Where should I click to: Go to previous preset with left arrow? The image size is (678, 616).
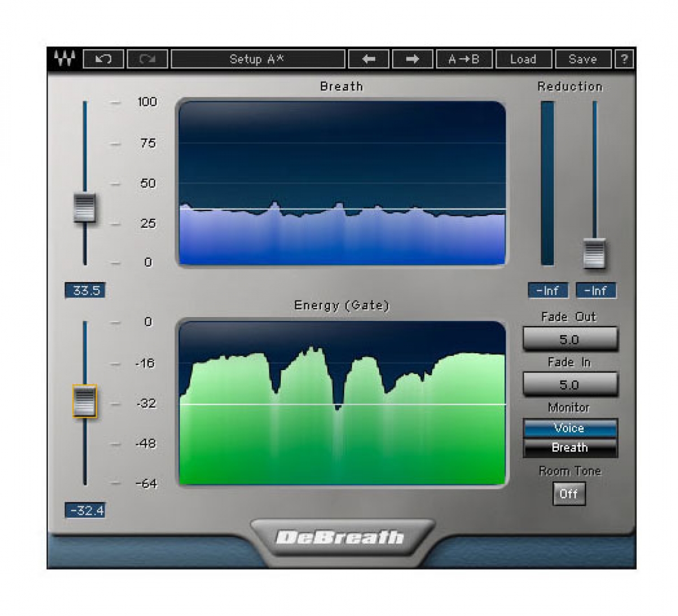coord(368,59)
